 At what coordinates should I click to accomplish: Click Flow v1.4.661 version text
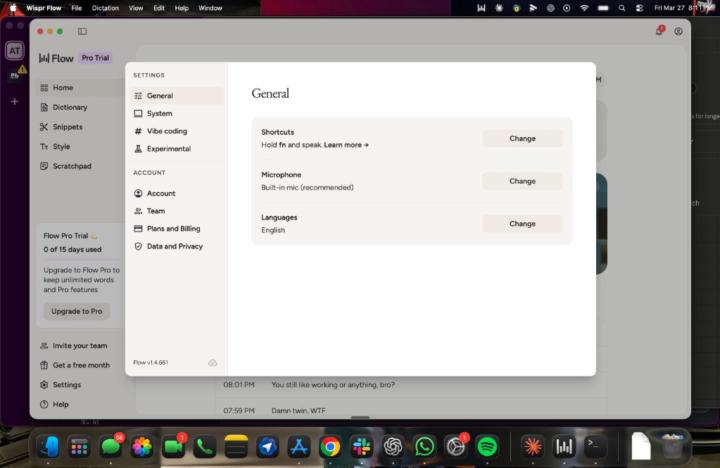[151, 362]
